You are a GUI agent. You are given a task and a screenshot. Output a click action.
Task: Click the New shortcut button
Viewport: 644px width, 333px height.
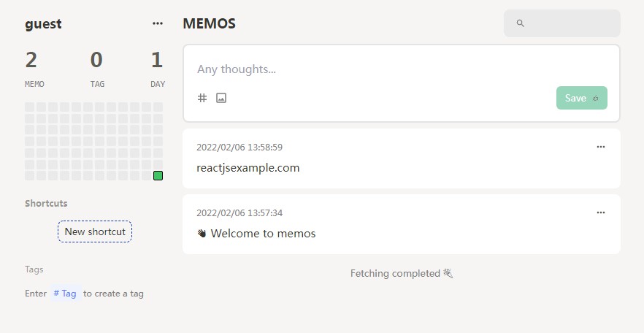pos(95,231)
